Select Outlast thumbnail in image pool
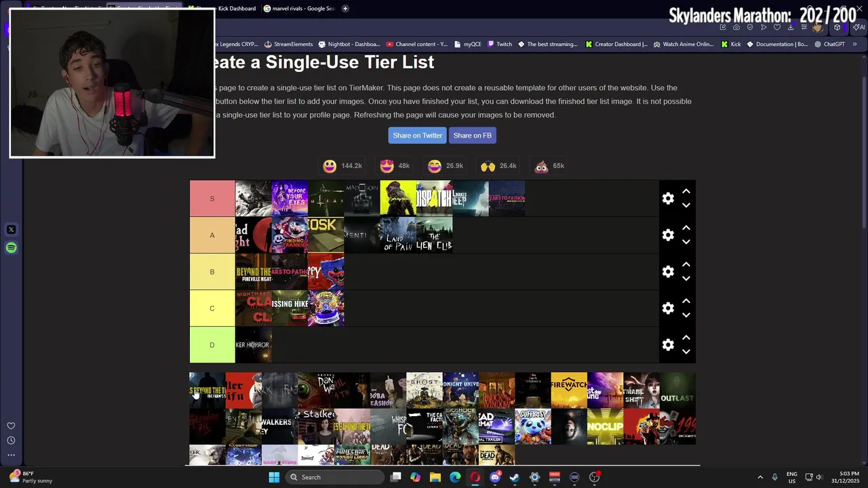Image resolution: width=868 pixels, height=488 pixels. pos(677,390)
